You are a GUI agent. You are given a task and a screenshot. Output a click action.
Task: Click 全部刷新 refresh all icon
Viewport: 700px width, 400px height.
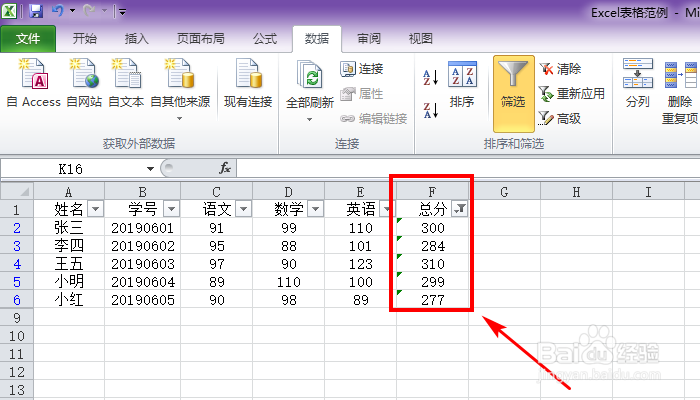pos(309,85)
